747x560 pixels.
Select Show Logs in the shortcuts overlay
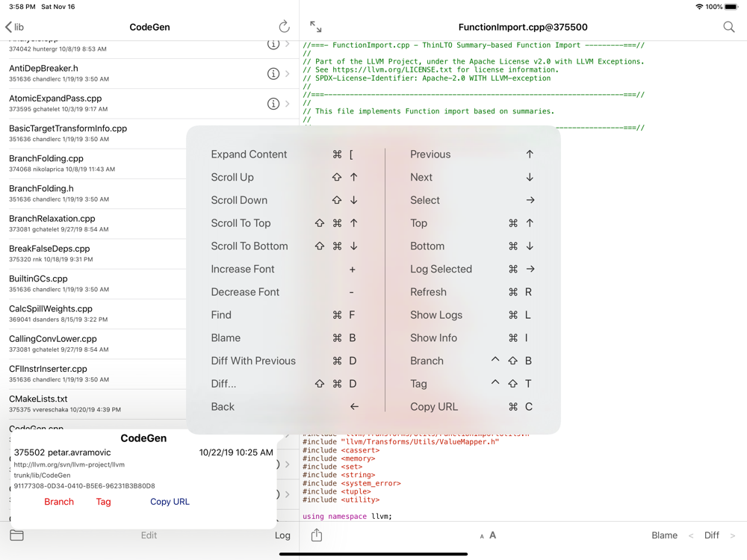point(472,315)
